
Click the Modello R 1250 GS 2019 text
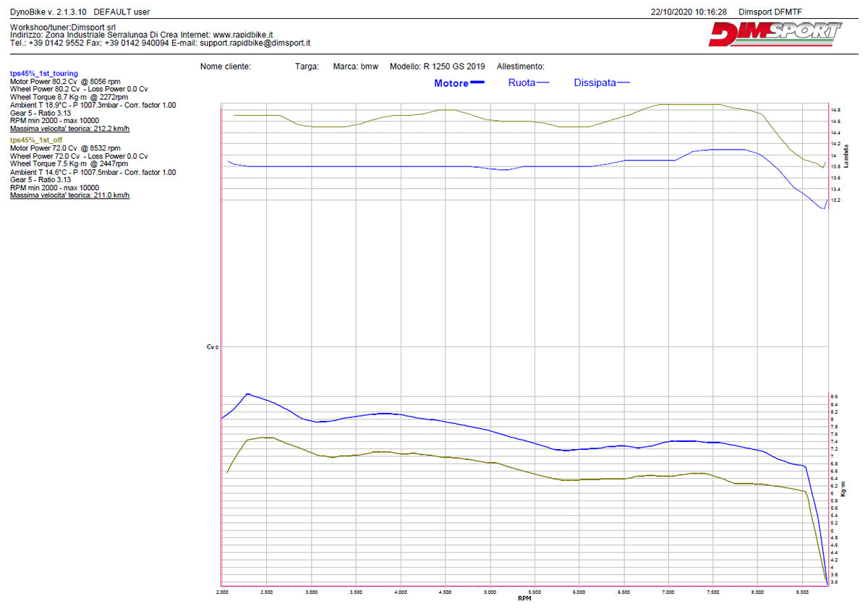point(438,67)
